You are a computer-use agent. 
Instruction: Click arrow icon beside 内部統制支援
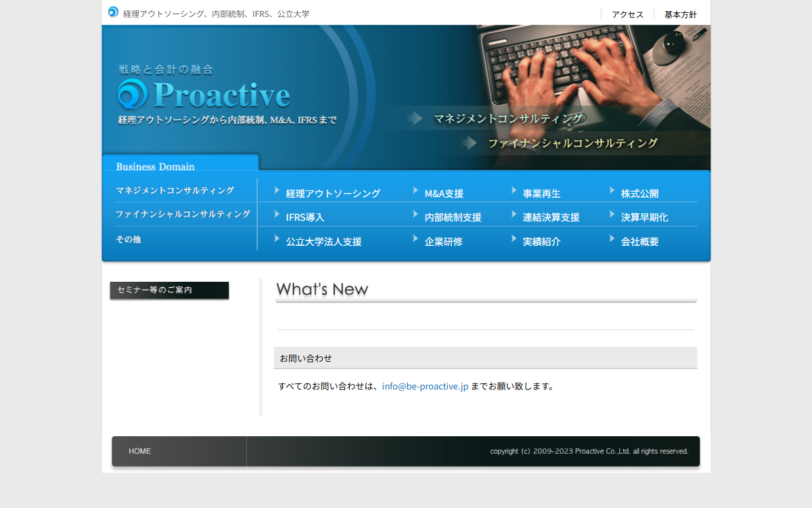415,214
